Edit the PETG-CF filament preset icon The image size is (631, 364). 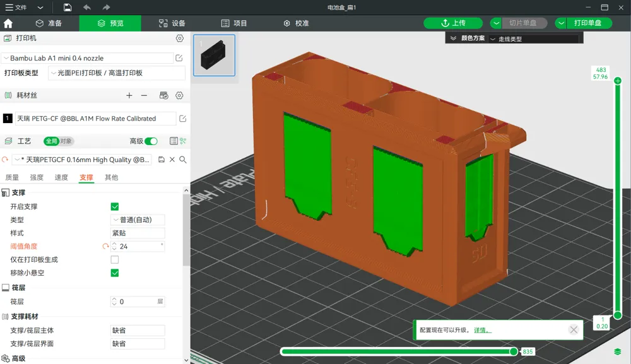(183, 118)
